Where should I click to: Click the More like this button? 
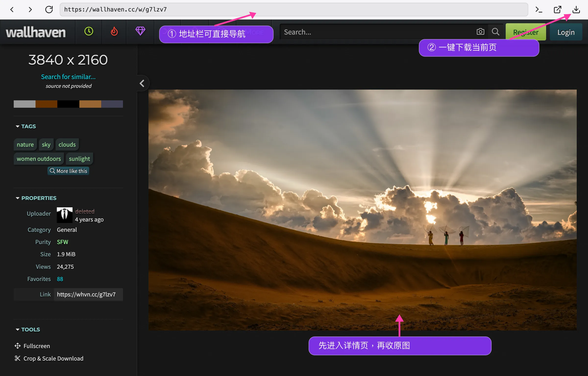68,171
